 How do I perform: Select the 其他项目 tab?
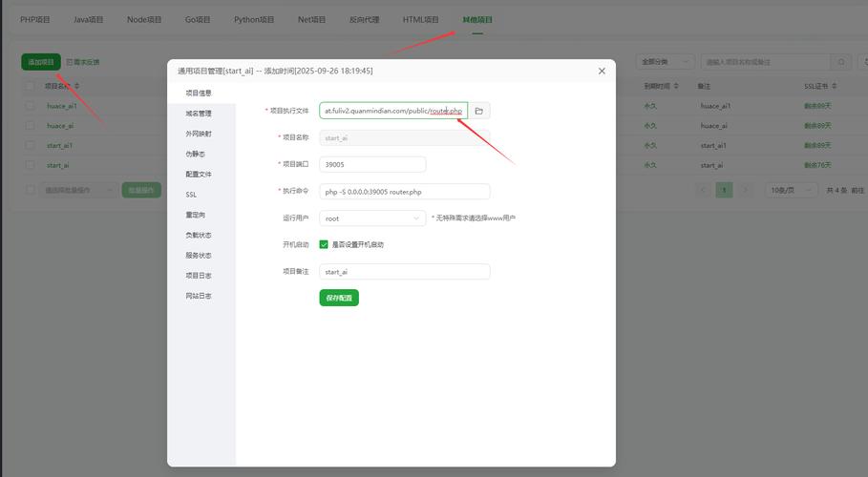(x=477, y=19)
